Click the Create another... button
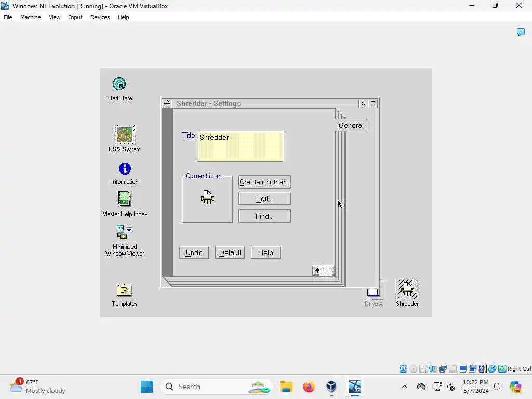This screenshot has height=399, width=532. pos(264,182)
